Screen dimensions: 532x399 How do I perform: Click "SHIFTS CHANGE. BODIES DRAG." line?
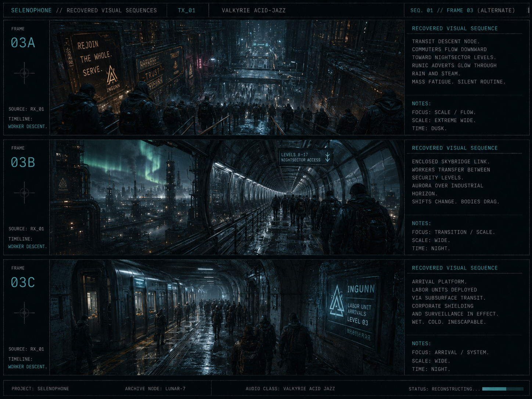456,202
